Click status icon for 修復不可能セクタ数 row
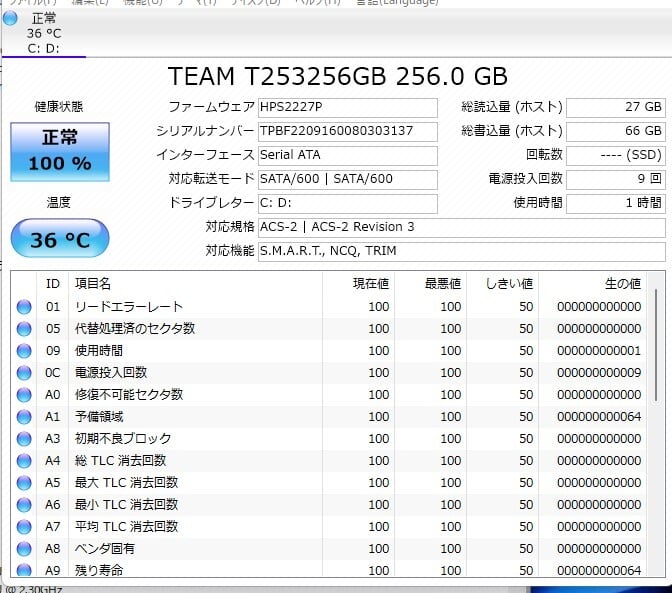Viewport: 672px width, 593px height. click(x=24, y=394)
